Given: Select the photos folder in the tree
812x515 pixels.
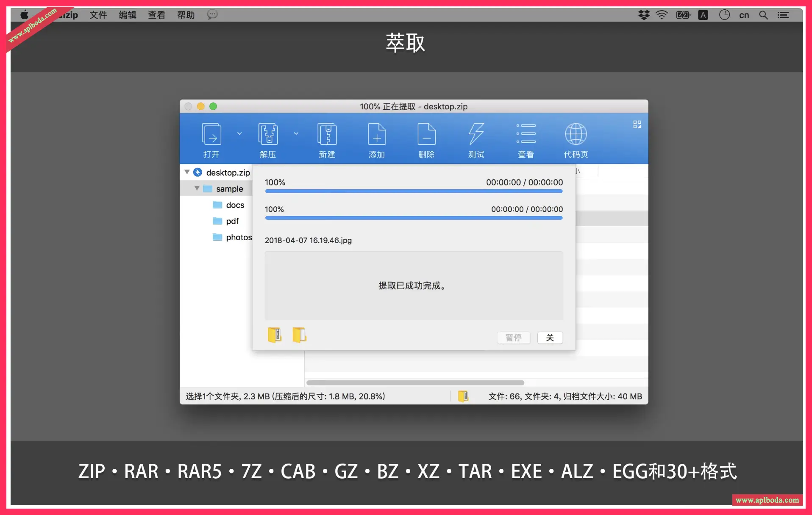Looking at the screenshot, I should coord(239,237).
